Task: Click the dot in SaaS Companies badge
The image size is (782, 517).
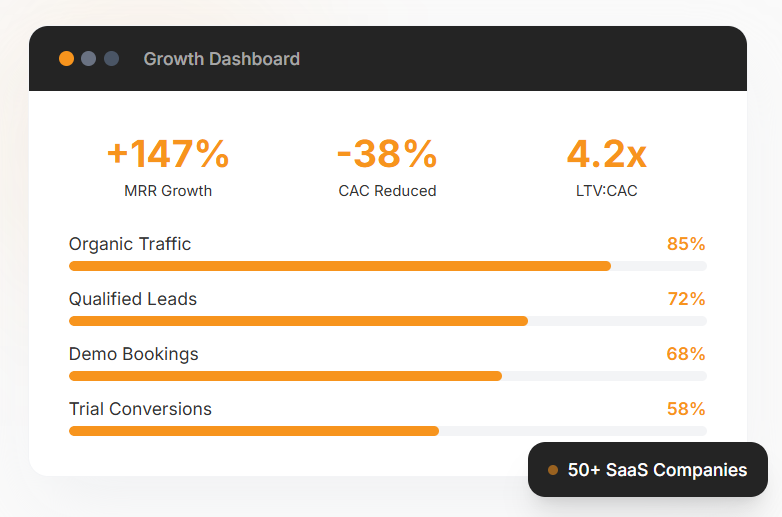Action: [553, 470]
